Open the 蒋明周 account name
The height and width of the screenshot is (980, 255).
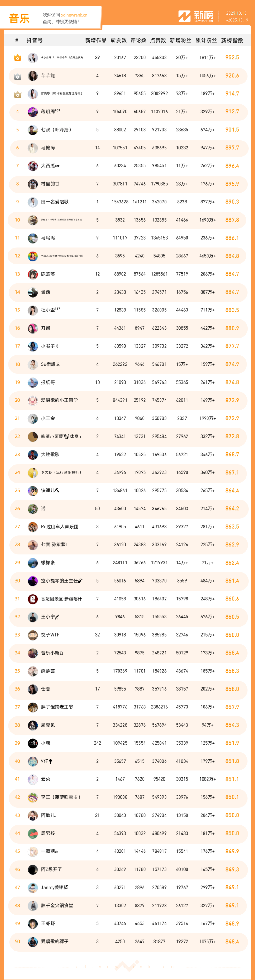click(x=50, y=112)
